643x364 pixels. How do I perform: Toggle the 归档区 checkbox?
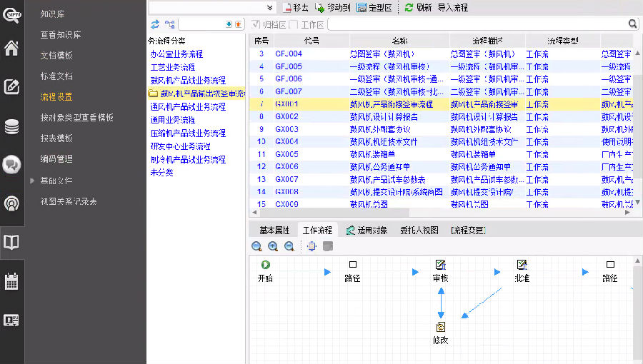point(256,25)
